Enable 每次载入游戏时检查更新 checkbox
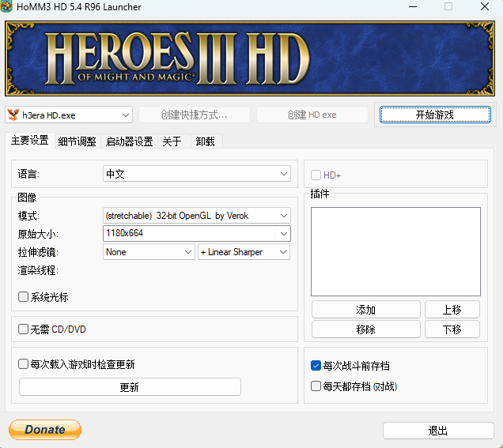 pos(23,364)
